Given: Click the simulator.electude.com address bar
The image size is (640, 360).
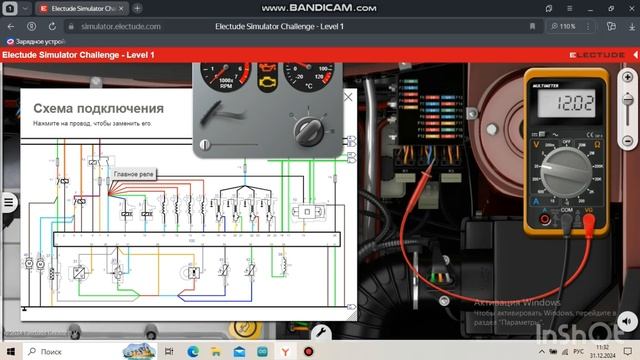Looking at the screenshot, I should (121, 27).
